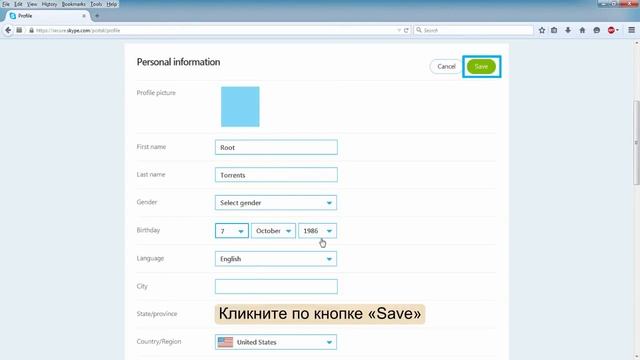Click the reload page icon

pyautogui.click(x=406, y=30)
